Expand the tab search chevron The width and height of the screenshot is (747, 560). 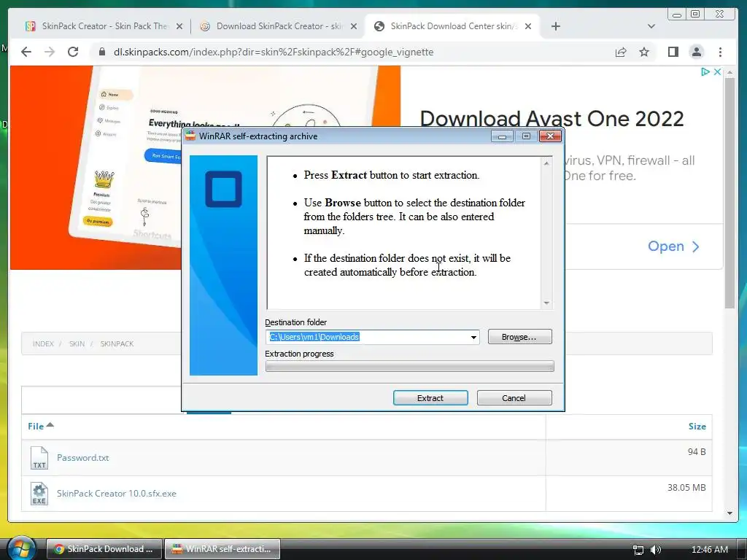click(651, 26)
